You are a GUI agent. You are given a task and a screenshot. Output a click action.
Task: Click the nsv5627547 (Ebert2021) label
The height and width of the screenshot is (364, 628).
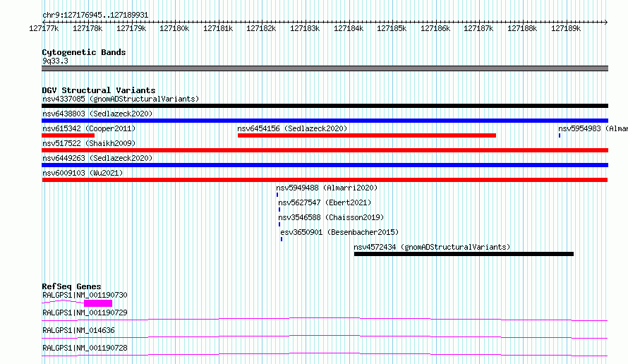click(x=325, y=202)
